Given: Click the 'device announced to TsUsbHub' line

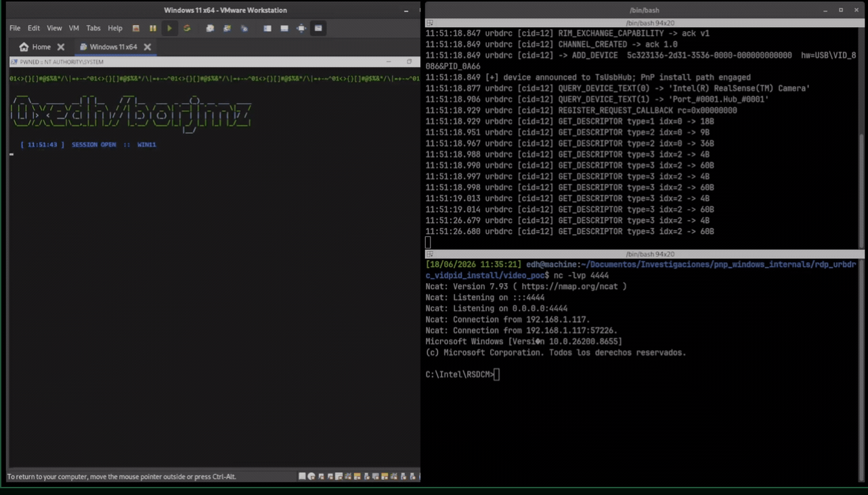Looking at the screenshot, I should pos(588,77).
